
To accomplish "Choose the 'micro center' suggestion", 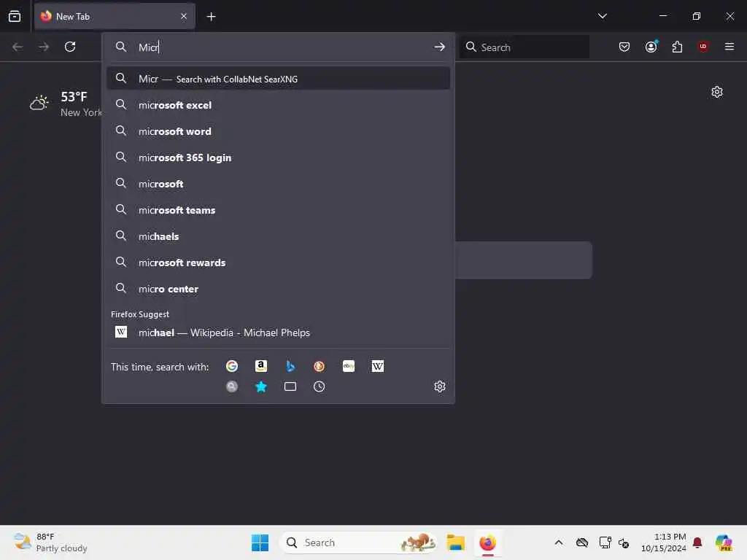I will 278,289.
